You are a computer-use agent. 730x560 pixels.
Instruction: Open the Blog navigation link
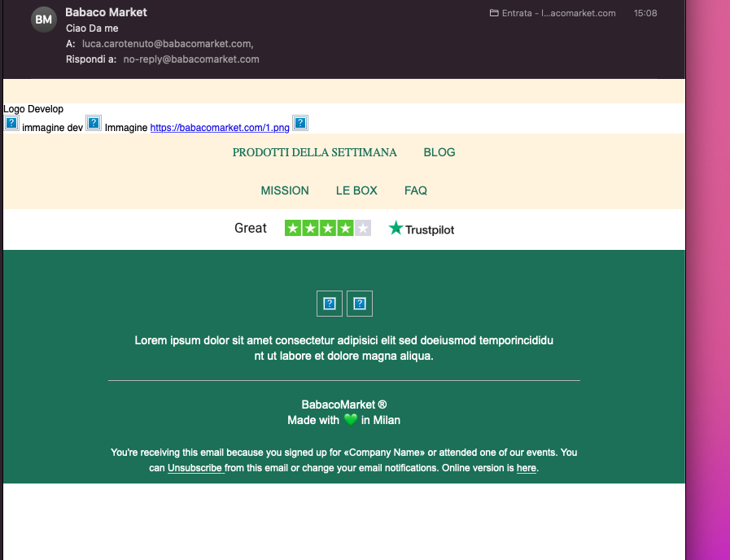439,152
